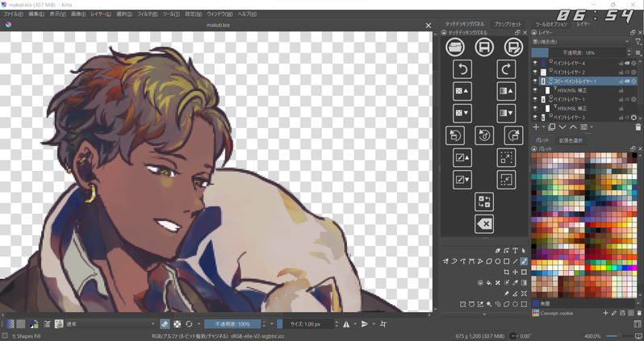644x341 pixels.
Task: Click the zoom out shrink-arrows button
Action: (506, 180)
